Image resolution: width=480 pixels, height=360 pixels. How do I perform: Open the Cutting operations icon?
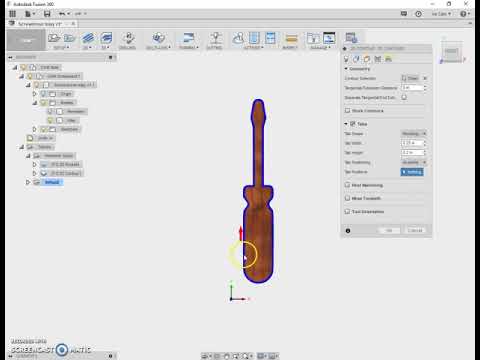215,38
